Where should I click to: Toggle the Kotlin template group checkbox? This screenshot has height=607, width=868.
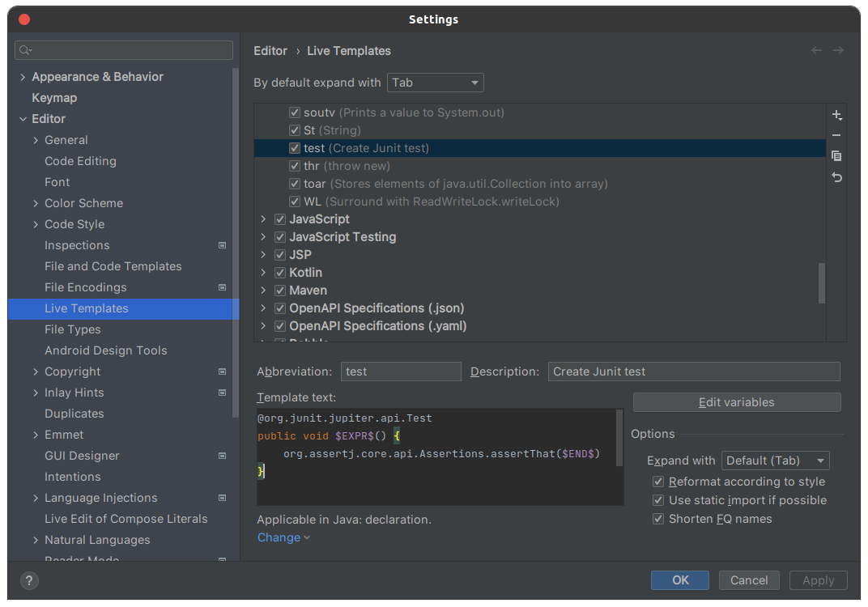(x=280, y=272)
